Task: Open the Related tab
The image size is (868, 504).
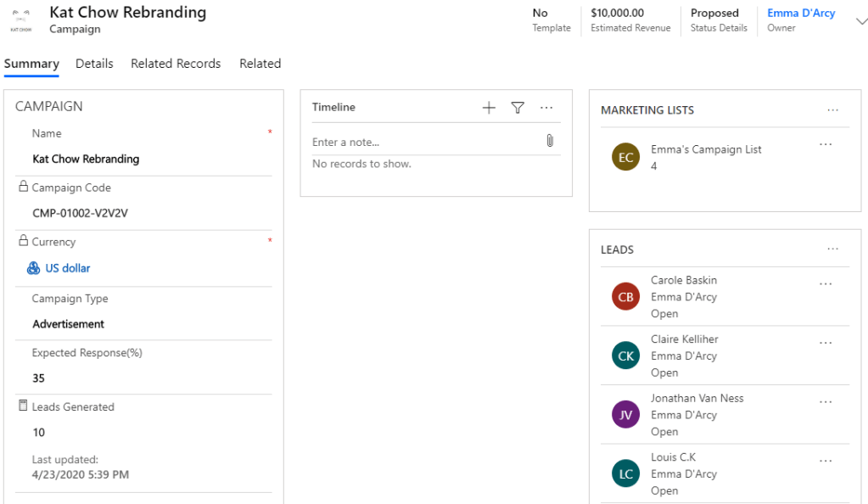Action: coord(260,64)
